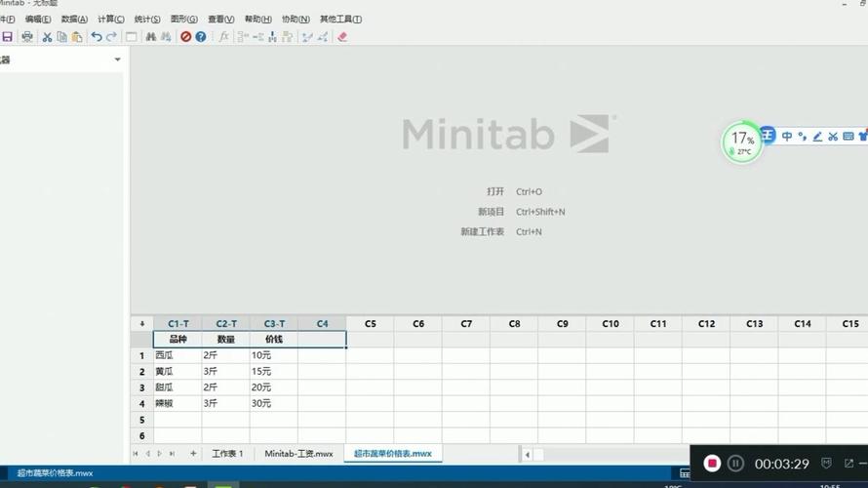Screen dimensions: 868x488
Task: Select column header C5
Action: tap(371, 323)
